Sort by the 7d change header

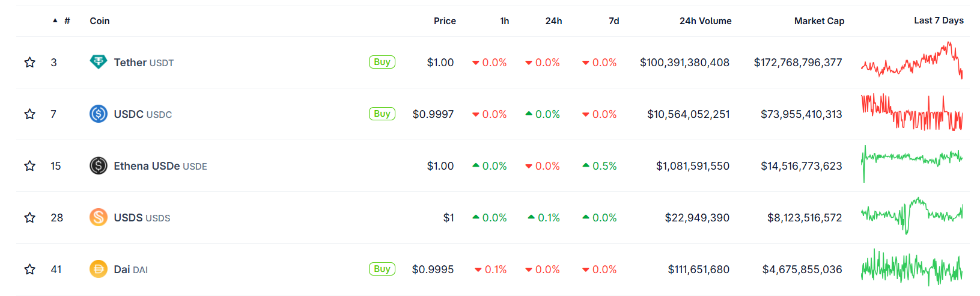coord(613,20)
